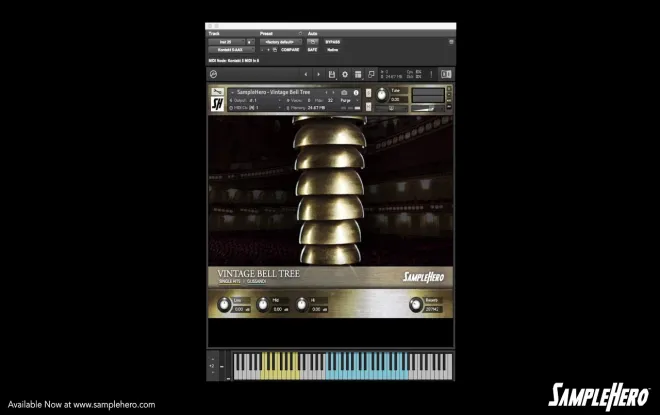The width and height of the screenshot is (660, 415).
Task: Shift keyboard octave up arrow
Action: point(213,359)
